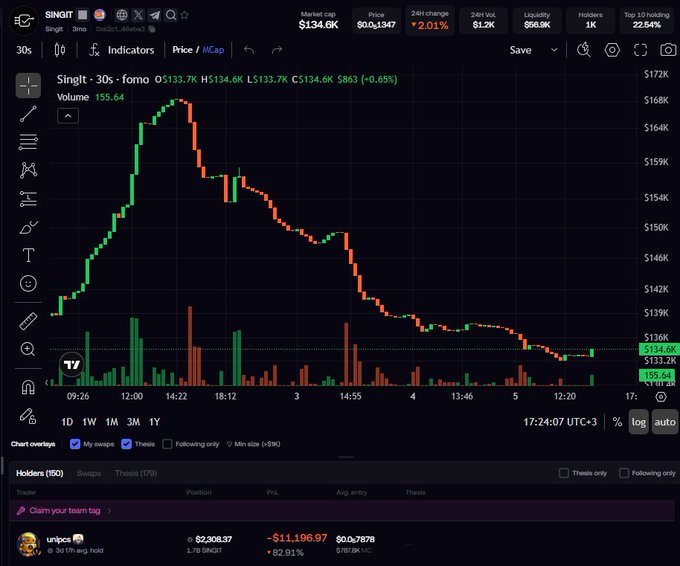The height and width of the screenshot is (566, 680).
Task: Click the Liquidity $56.9K stat
Action: coord(537,20)
